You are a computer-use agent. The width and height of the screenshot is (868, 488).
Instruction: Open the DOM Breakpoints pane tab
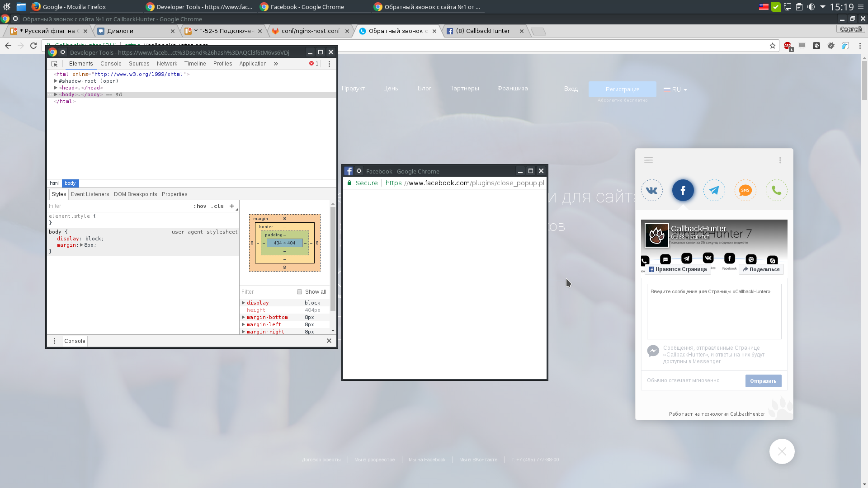pyautogui.click(x=136, y=194)
